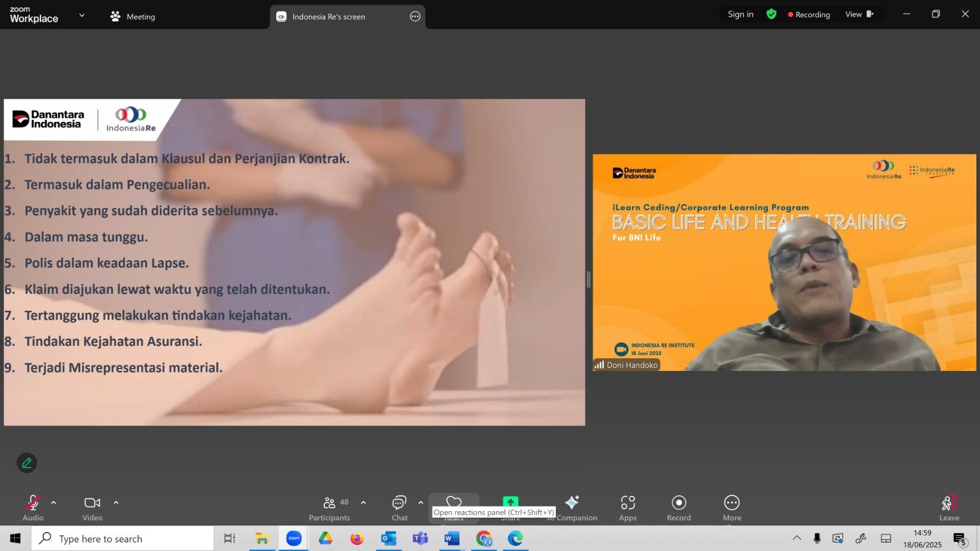Open the tray pen workspace icon
This screenshot has width=980, height=551.
pyautogui.click(x=861, y=538)
